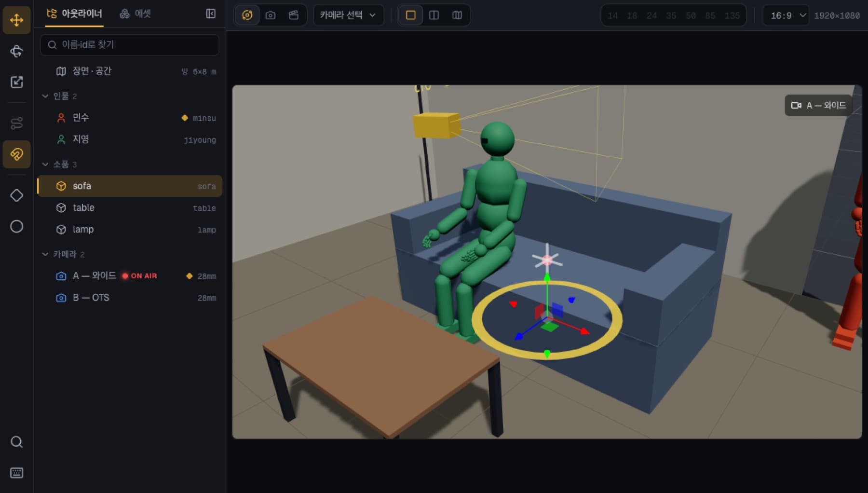Open the 카메라 선택 dropdown

[x=348, y=15]
